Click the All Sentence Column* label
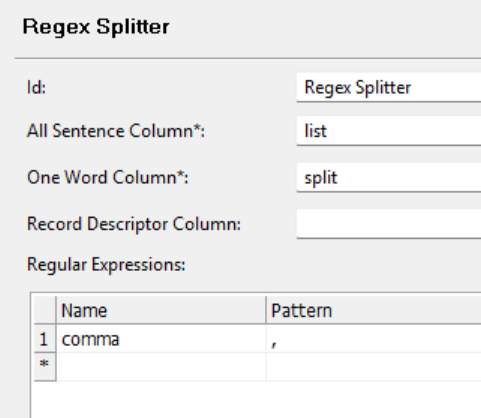Screen dimensions: 481x418 (x=116, y=131)
